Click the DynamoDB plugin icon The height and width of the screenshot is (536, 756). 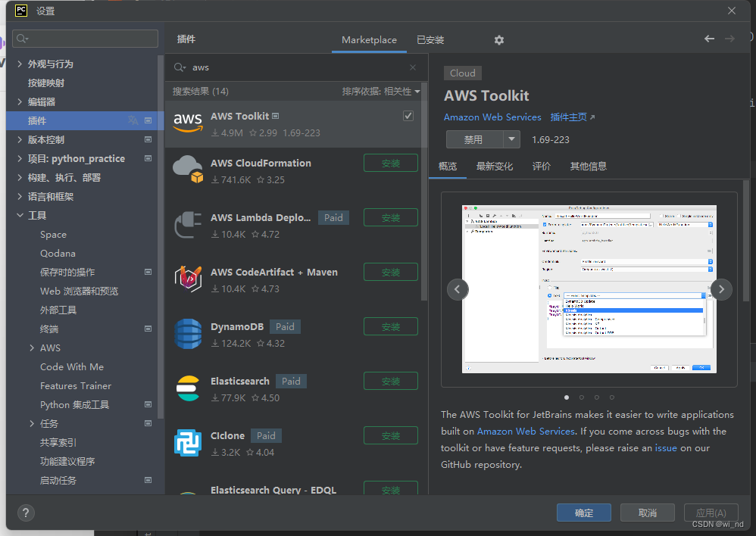point(188,334)
